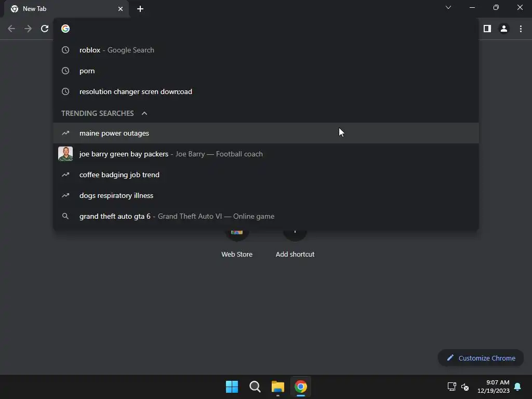532x399 pixels.
Task: Choose grand theft auto gta 6 suggestion
Action: click(x=266, y=216)
